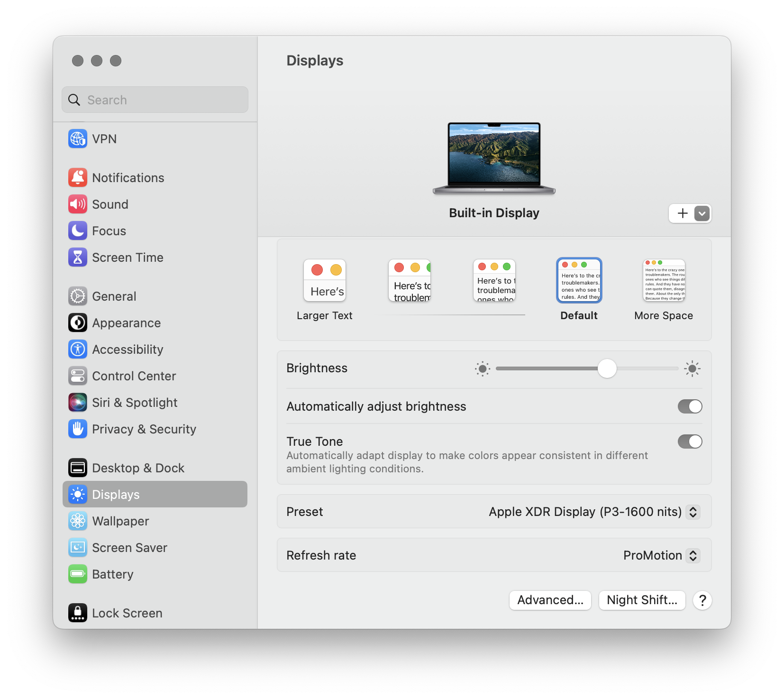
Task: Click the Appearance icon in sidebar
Action: click(x=78, y=323)
